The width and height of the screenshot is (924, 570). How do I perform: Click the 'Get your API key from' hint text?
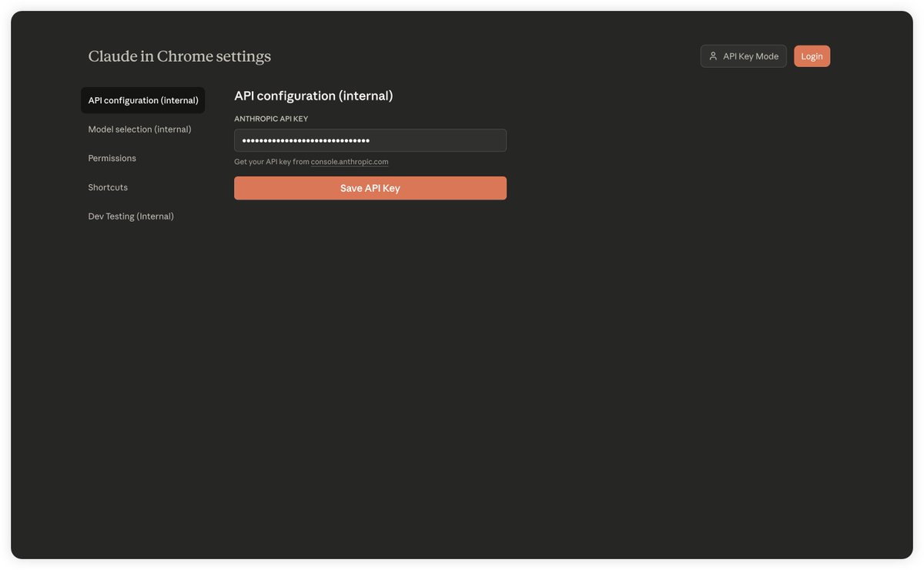(272, 162)
